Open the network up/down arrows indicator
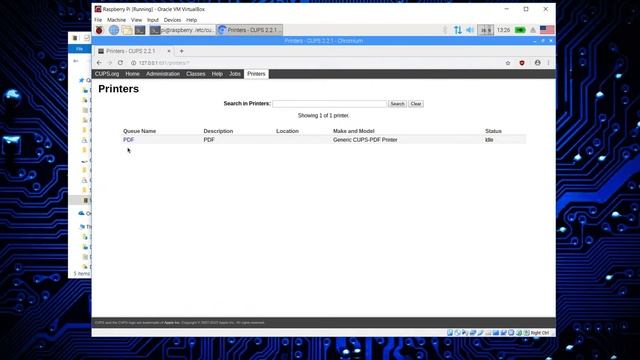 tap(458, 30)
